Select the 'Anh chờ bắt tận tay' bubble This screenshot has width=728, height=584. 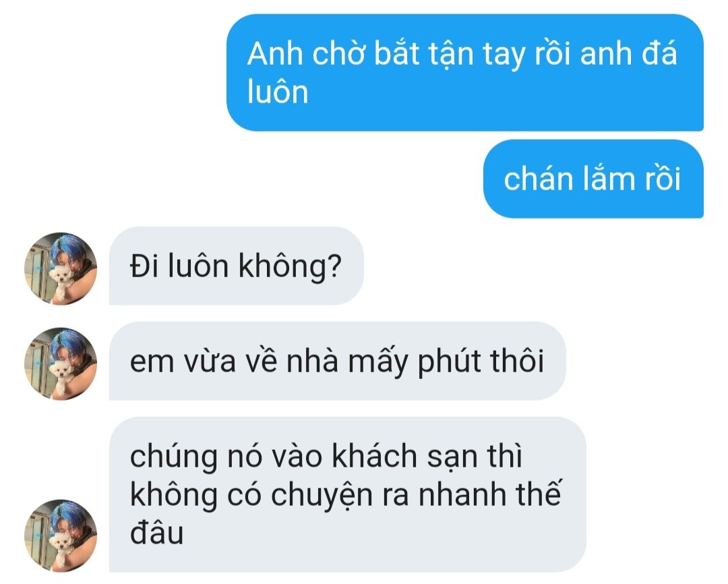pyautogui.click(x=465, y=72)
